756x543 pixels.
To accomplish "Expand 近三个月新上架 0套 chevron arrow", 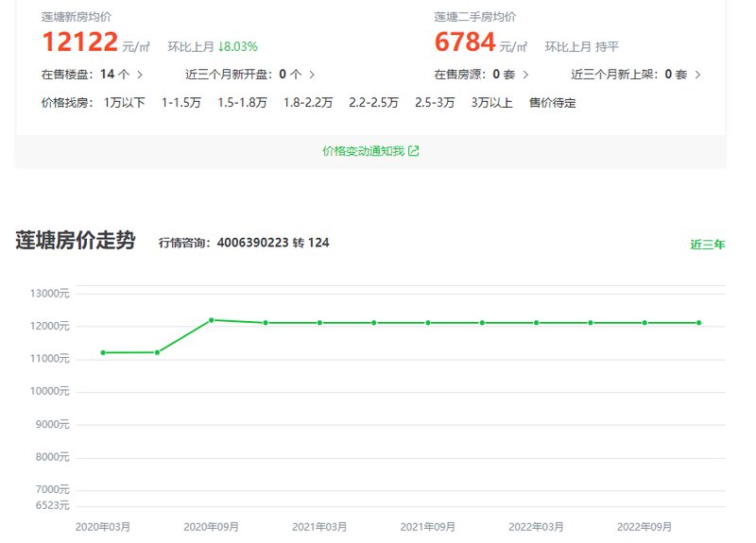I will (x=697, y=75).
